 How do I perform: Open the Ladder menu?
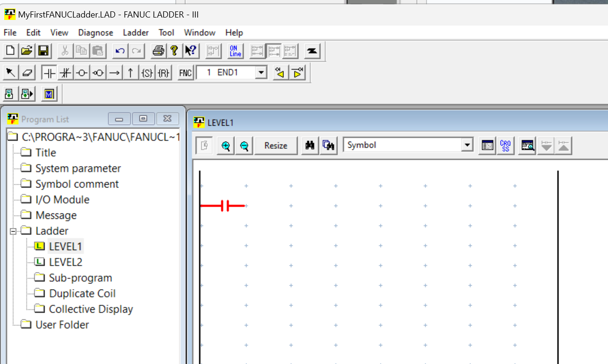tap(136, 33)
